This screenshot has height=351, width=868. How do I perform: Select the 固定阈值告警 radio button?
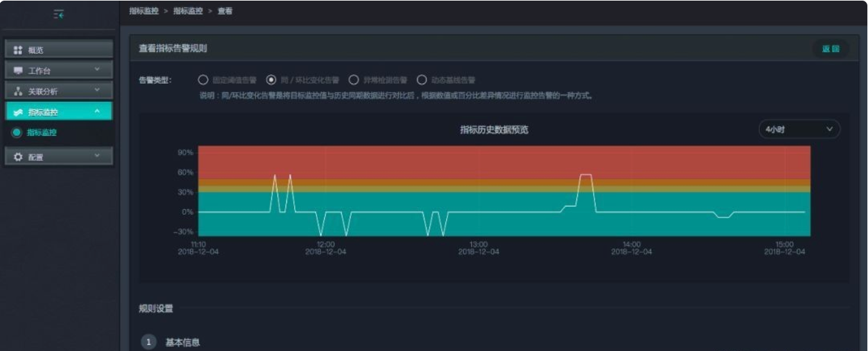pyautogui.click(x=203, y=80)
